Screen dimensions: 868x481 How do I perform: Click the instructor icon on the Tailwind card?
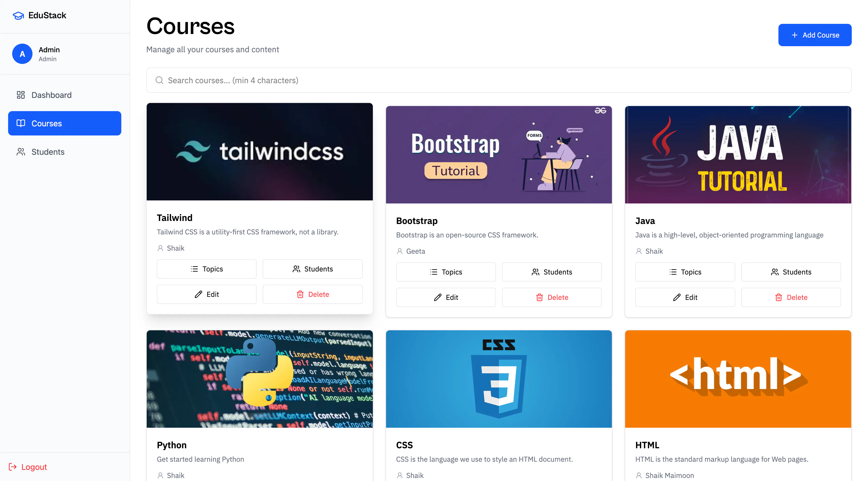click(160, 248)
